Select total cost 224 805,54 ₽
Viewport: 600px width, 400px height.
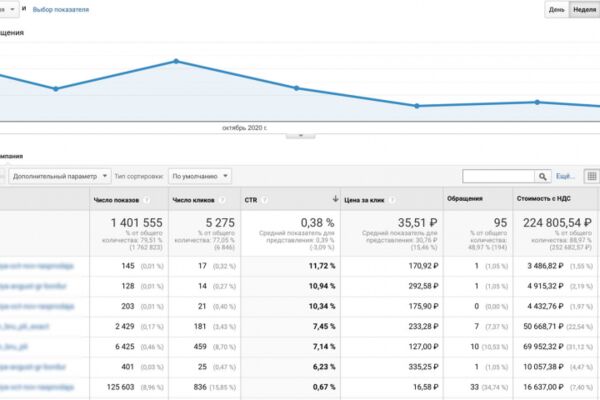point(558,222)
